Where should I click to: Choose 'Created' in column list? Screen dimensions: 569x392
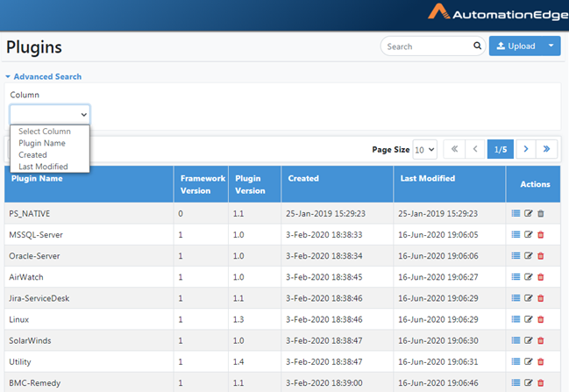coord(32,154)
